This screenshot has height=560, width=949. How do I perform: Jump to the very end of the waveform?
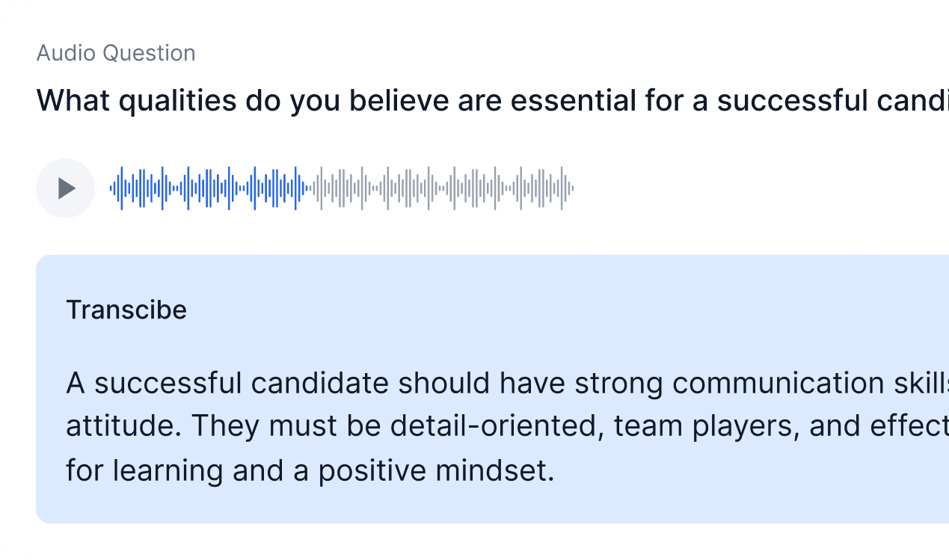click(572, 188)
